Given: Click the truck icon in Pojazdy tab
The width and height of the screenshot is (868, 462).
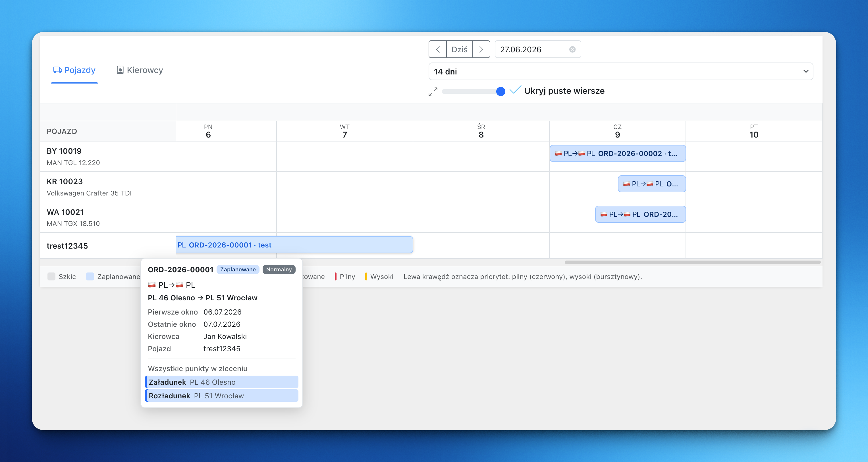Looking at the screenshot, I should (57, 70).
